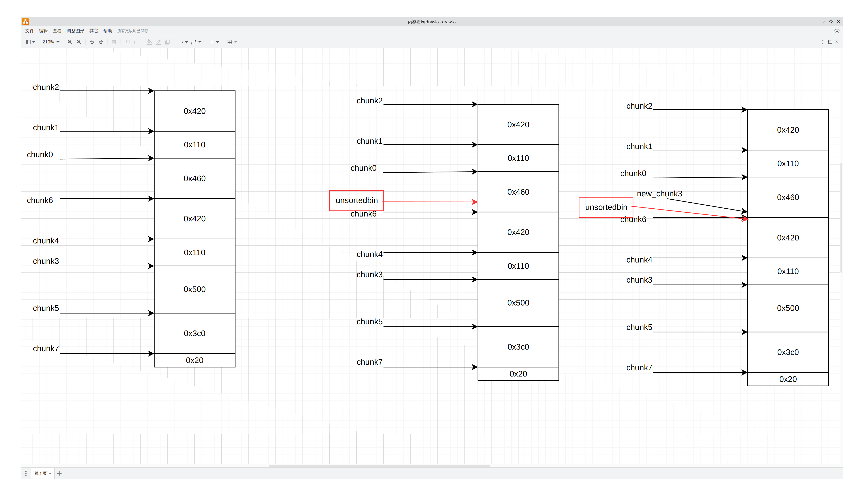This screenshot has height=504, width=864.
Task: Click the fill color bucket icon
Action: coord(149,42)
